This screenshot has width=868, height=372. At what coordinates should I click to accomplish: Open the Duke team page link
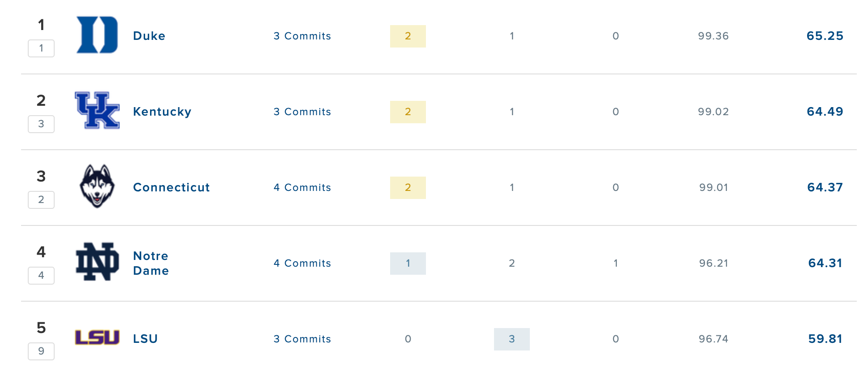click(x=149, y=36)
